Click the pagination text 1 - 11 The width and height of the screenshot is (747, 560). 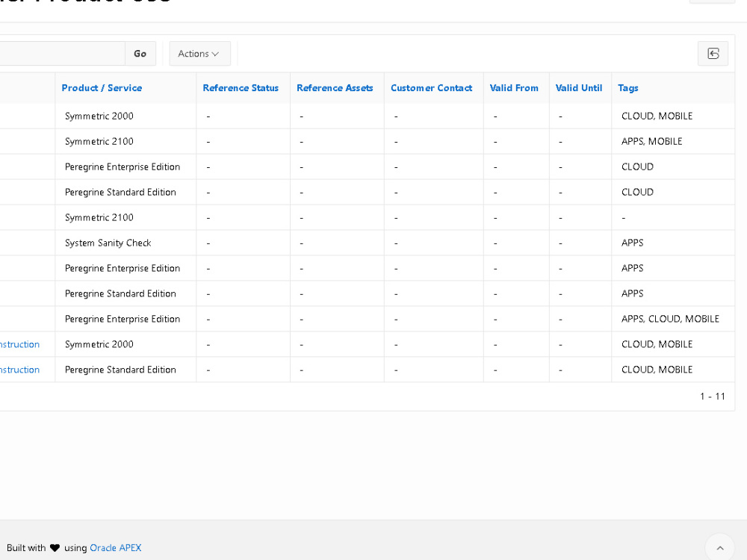pyautogui.click(x=712, y=396)
